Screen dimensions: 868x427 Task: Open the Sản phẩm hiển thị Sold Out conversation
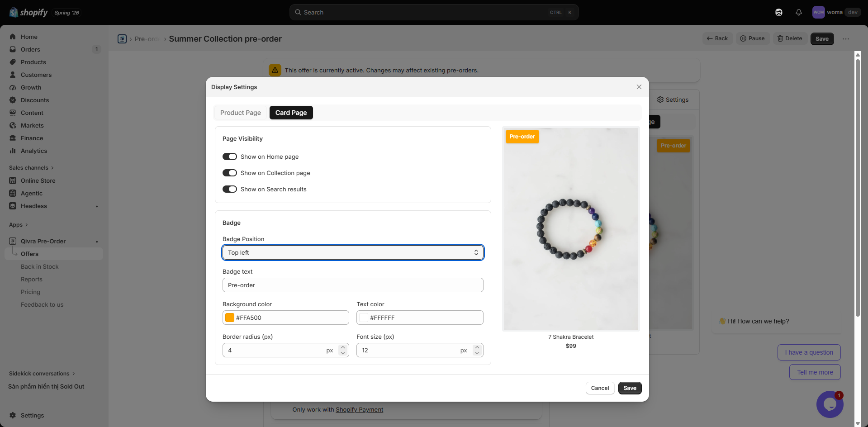[46, 387]
